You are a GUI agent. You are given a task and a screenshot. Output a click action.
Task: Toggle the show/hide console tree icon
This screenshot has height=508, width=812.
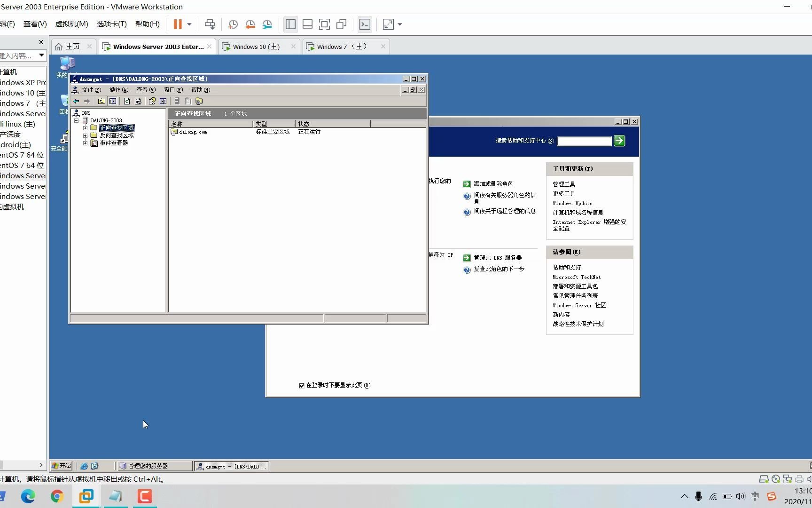pos(113,101)
